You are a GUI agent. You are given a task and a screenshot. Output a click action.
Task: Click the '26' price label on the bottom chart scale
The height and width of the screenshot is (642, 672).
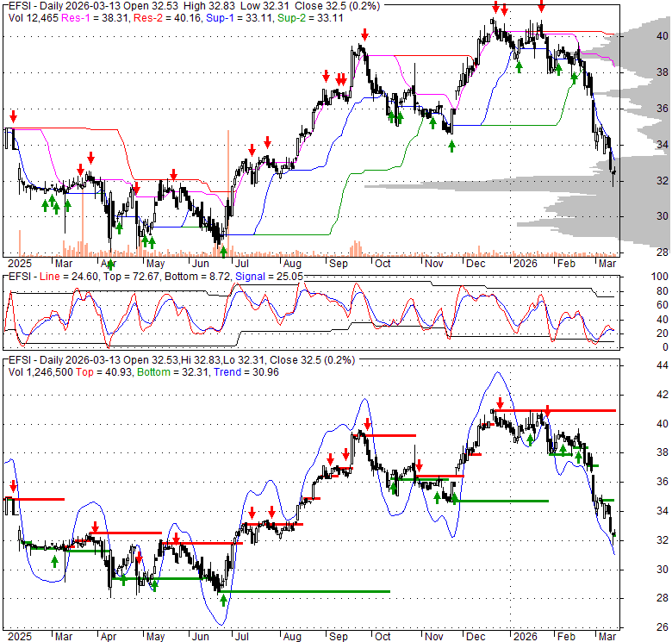click(663, 627)
